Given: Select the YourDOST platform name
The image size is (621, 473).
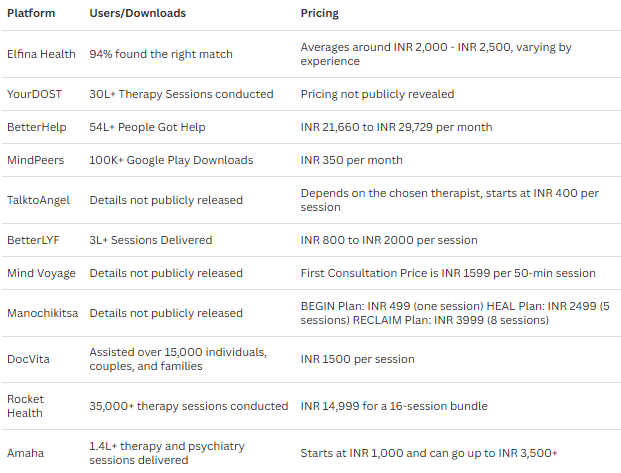Looking at the screenshot, I should tap(35, 94).
